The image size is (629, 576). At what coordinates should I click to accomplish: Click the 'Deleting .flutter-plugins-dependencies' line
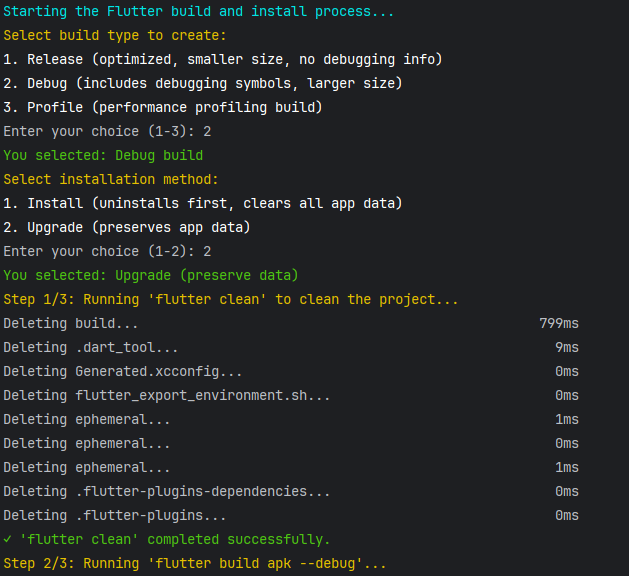point(291,491)
